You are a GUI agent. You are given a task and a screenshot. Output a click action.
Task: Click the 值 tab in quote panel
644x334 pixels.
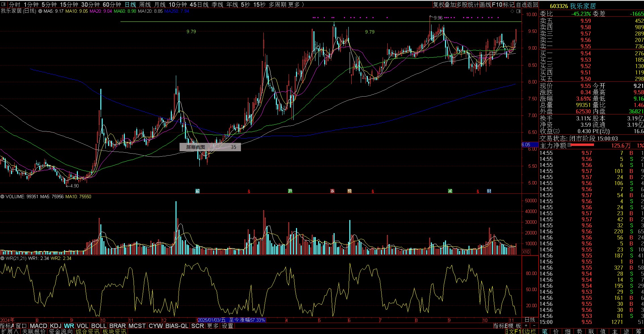click(x=603, y=331)
